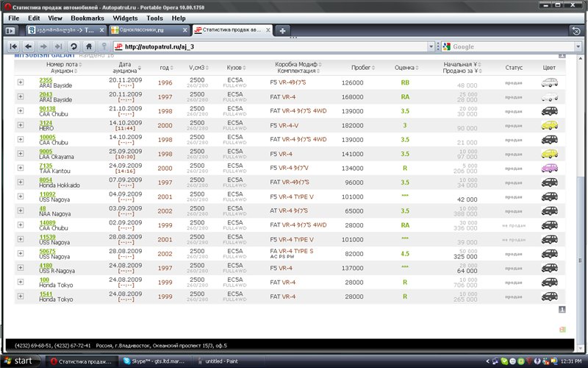Expand row details for lot 8054
Viewport: 588px width, 368px height.
tap(21, 182)
